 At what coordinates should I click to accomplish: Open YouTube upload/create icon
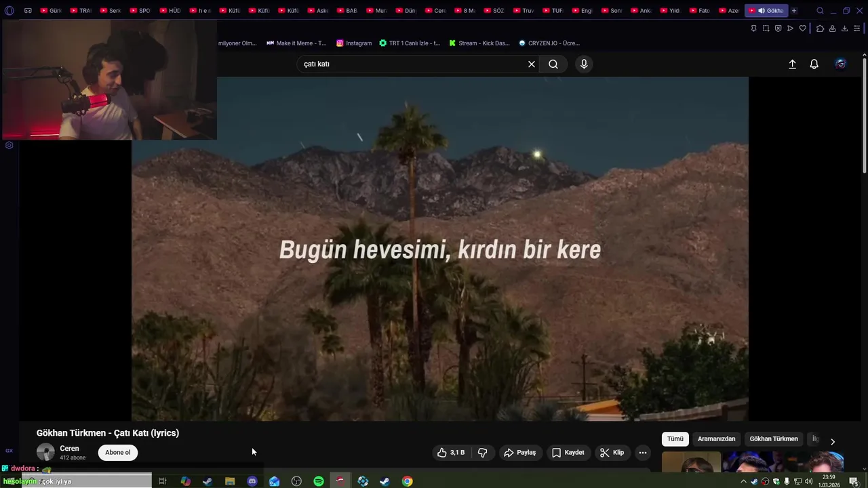tap(792, 64)
